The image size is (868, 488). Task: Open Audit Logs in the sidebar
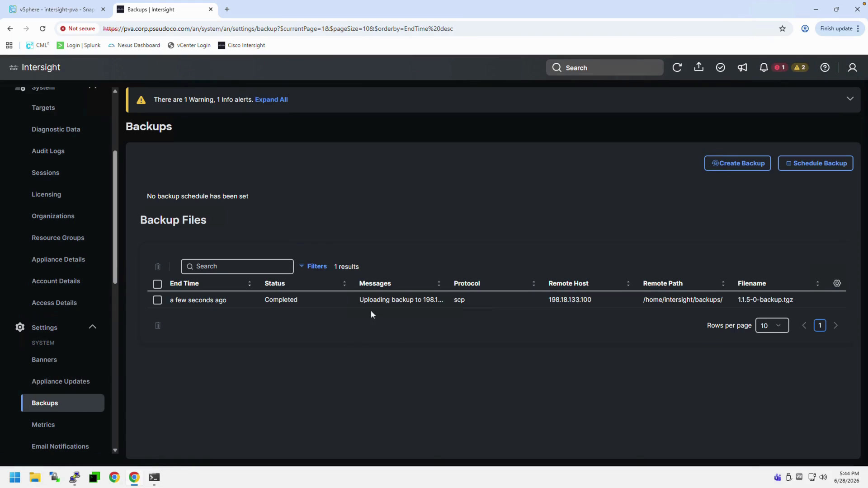[48, 151]
